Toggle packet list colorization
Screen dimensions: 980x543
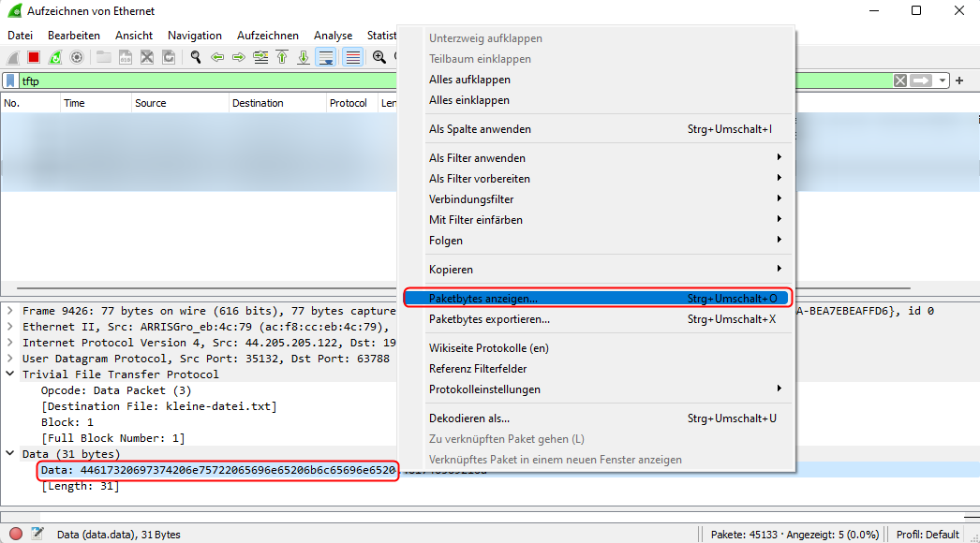pos(353,57)
